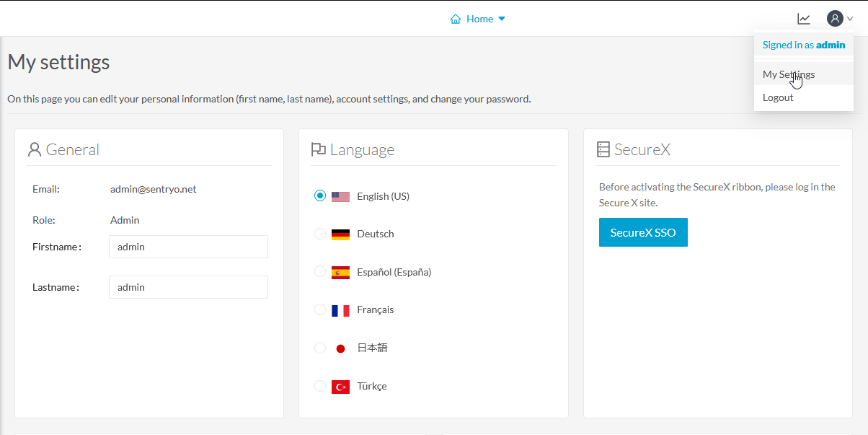Click the Spanish flag icon
The height and width of the screenshot is (435, 868).
tap(340, 272)
